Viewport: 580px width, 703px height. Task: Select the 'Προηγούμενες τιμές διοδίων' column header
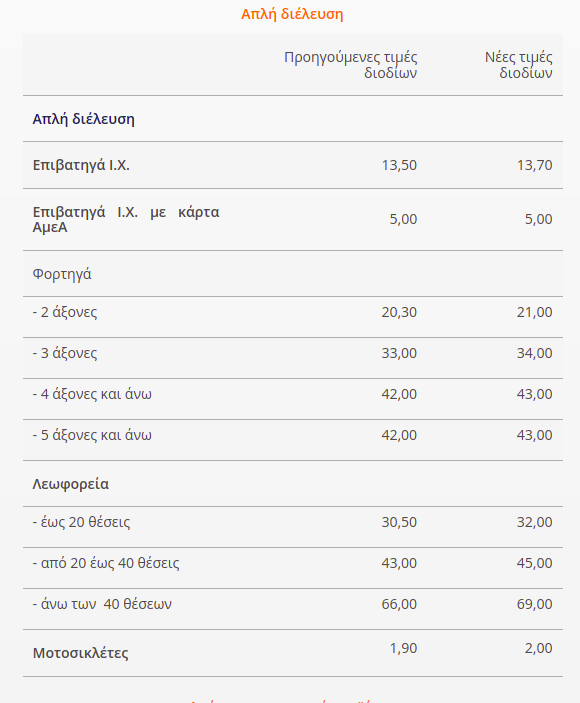pos(351,65)
